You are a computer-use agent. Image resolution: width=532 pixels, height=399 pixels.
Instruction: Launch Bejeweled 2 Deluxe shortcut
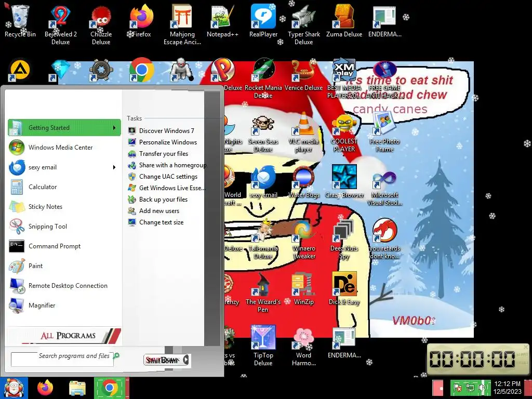pos(60,25)
